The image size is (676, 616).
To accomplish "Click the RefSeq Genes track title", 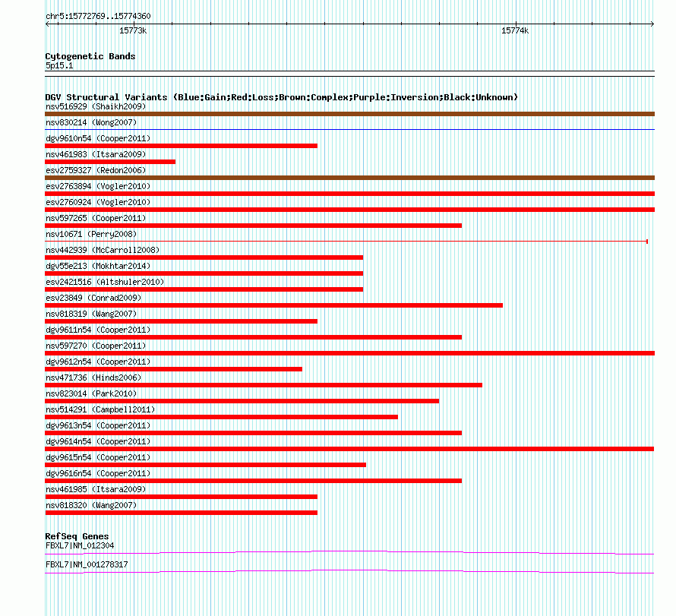I will tap(77, 536).
